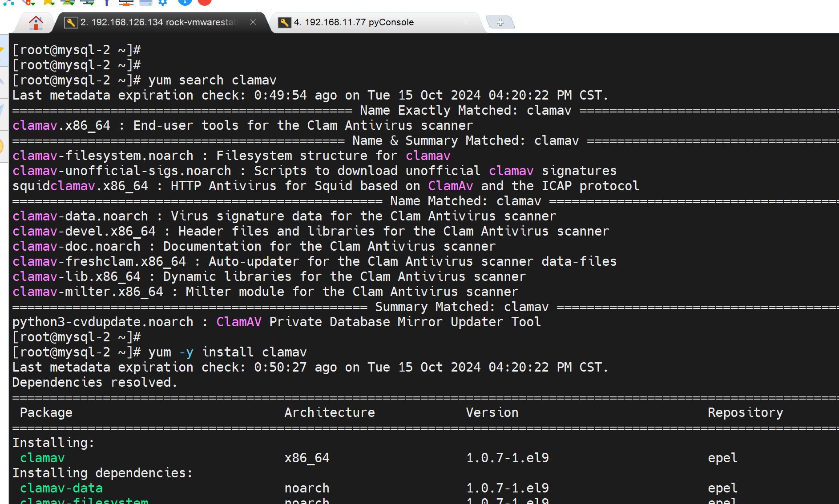Open Settings via the blue gear icon
Viewport: 839px width, 504px height.
163,2
